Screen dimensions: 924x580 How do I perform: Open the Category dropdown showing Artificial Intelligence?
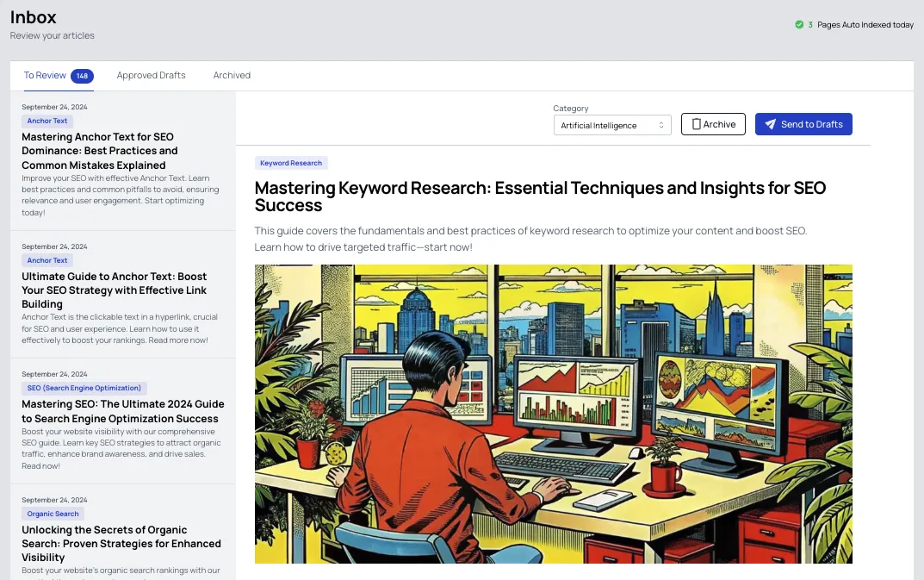pyautogui.click(x=612, y=125)
